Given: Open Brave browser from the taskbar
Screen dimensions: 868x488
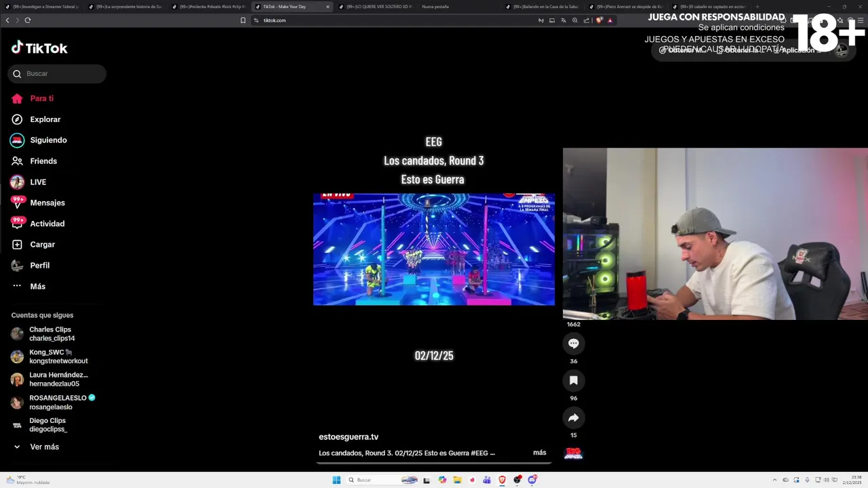Looking at the screenshot, I should (x=502, y=480).
